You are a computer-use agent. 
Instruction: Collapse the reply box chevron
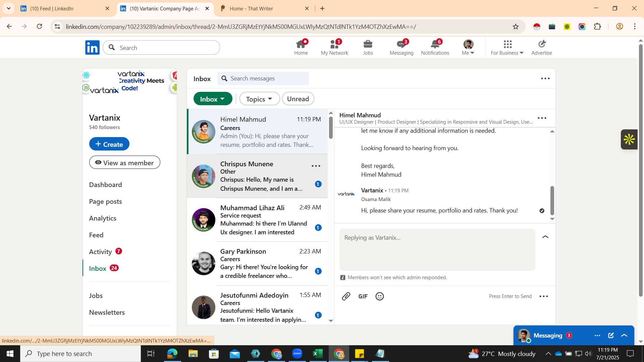(545, 237)
